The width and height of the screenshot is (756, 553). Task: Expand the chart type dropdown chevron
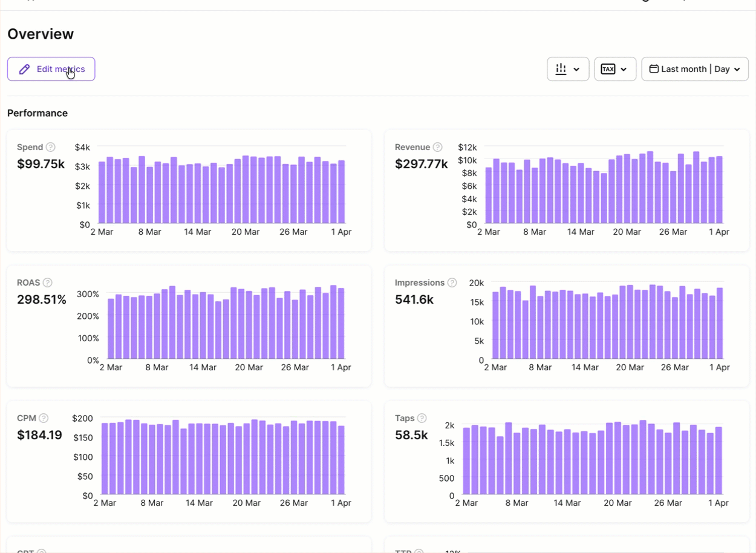(576, 69)
